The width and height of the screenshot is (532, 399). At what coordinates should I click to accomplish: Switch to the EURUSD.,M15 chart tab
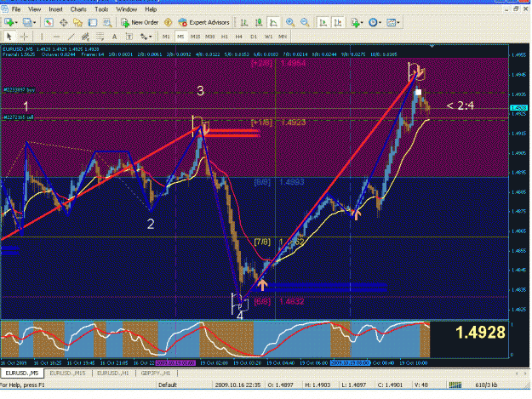pos(67,373)
